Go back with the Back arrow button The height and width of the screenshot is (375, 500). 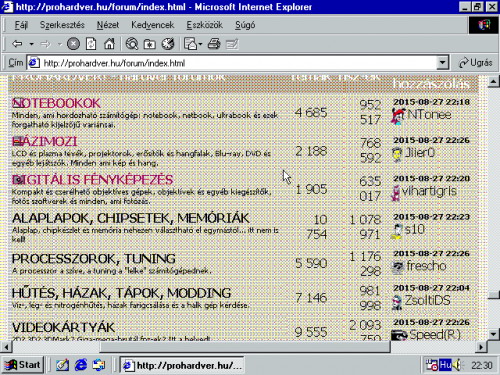tap(17, 44)
